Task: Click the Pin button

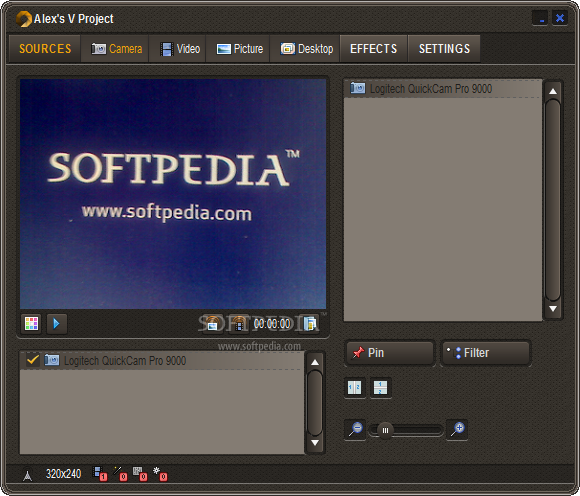Action: [390, 353]
